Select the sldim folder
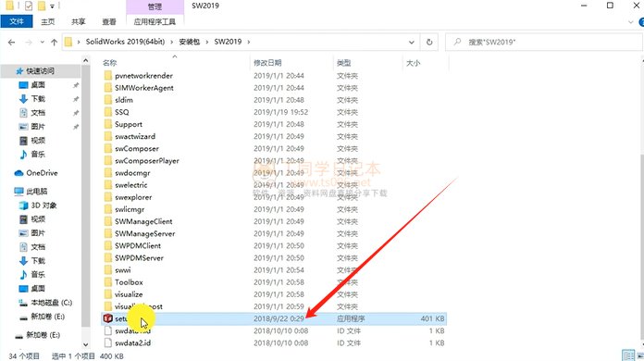Viewport: 644px width, 361px height. [124, 100]
